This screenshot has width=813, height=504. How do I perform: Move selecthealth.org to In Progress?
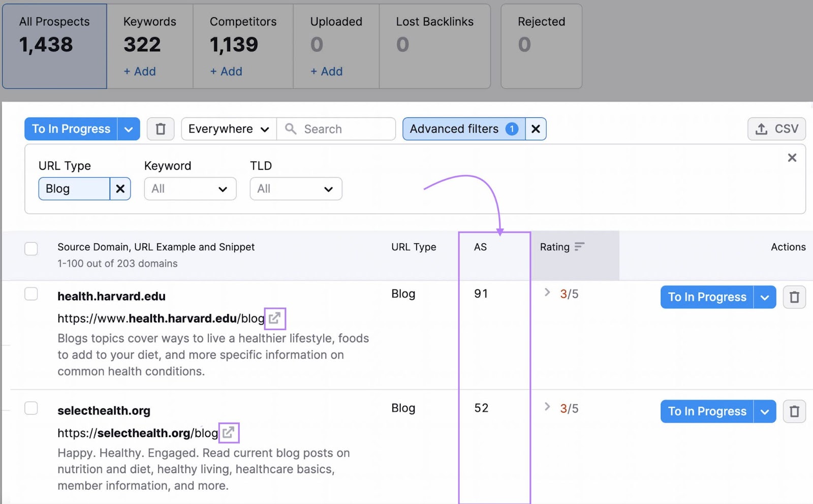click(706, 412)
